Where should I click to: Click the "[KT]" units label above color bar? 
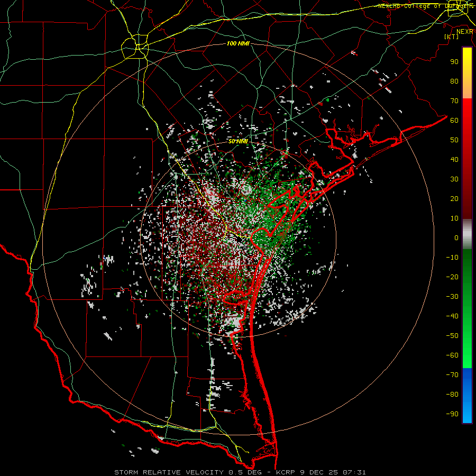coord(452,36)
